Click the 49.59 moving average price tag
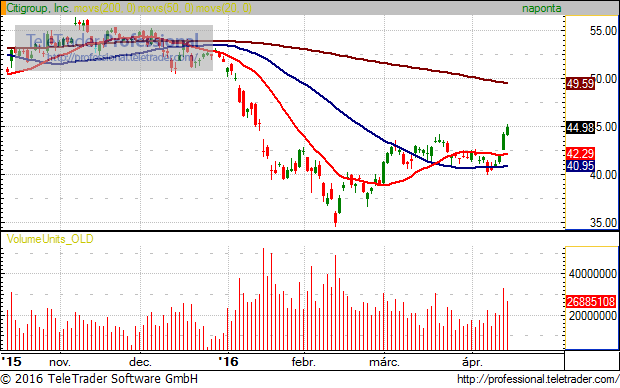Viewport: 620px width, 388px height. [580, 84]
